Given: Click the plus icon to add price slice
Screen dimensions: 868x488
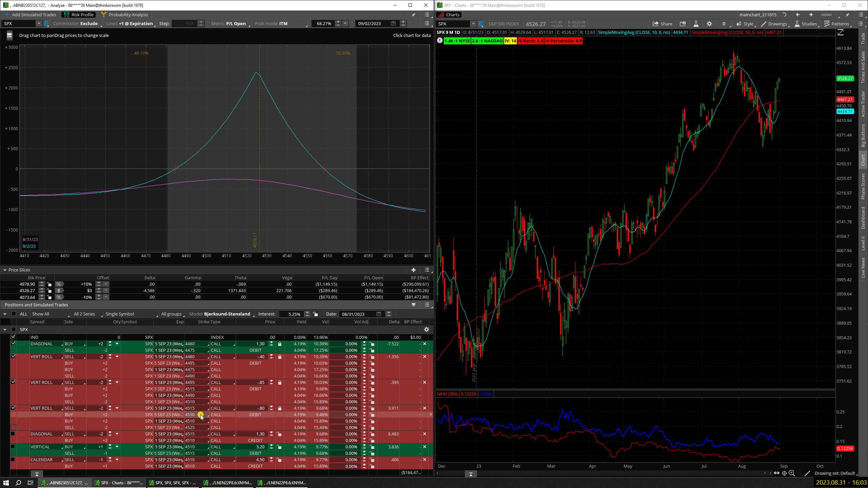Looking at the screenshot, I should tap(413, 270).
